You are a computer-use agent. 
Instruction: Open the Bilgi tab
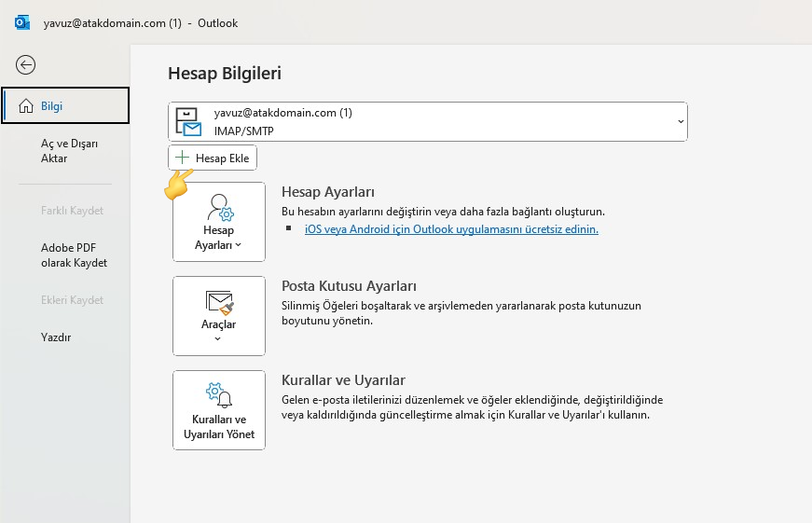coord(65,105)
